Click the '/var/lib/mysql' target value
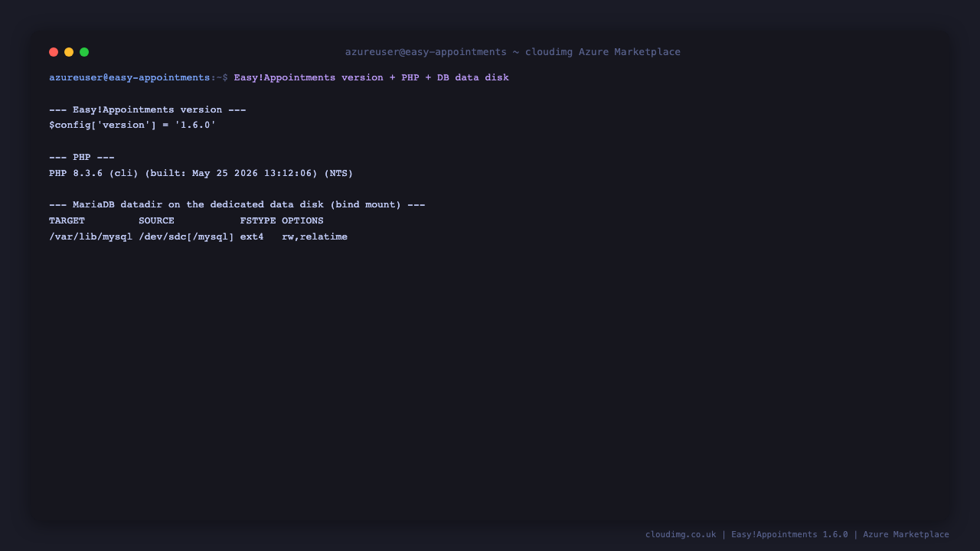 90,237
